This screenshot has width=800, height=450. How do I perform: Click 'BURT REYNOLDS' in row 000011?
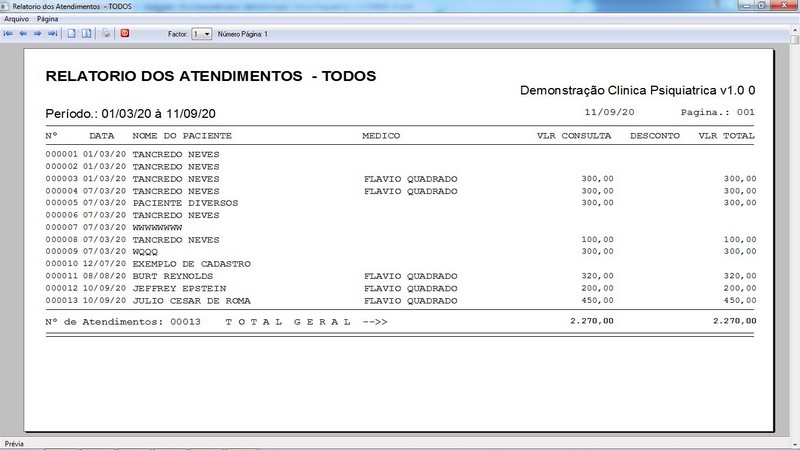click(172, 276)
